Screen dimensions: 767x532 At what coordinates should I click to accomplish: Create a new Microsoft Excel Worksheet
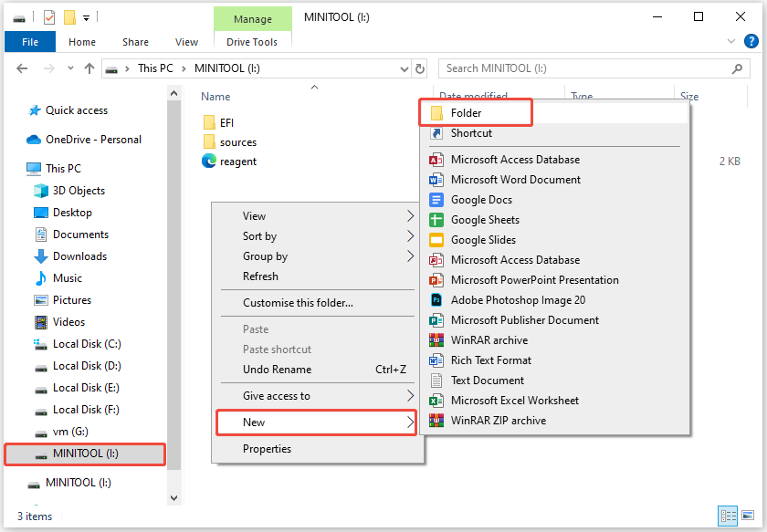pyautogui.click(x=554, y=400)
